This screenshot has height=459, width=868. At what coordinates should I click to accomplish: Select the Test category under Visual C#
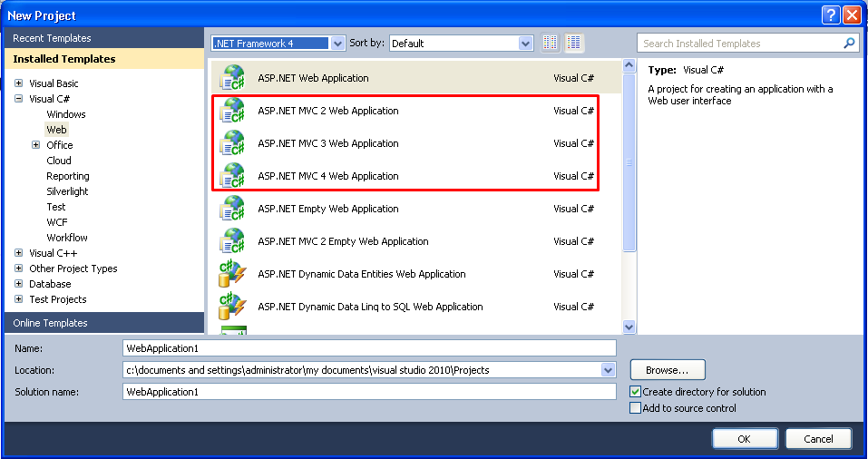[x=56, y=207]
